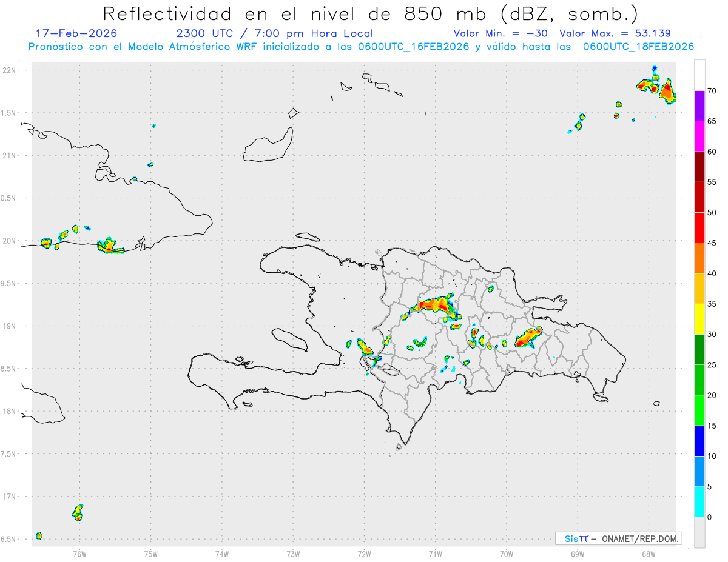
Task: Click the '20' colorbar tick label
Action: (x=712, y=395)
